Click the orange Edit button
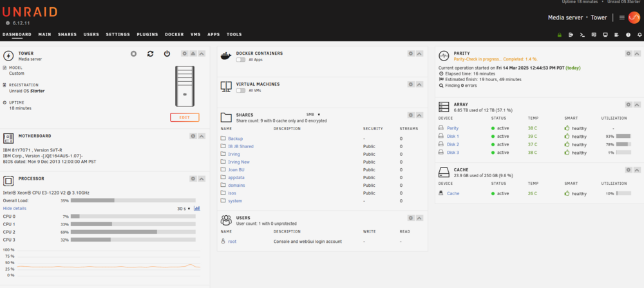Image resolution: width=644 pixels, height=288 pixels. (185, 117)
